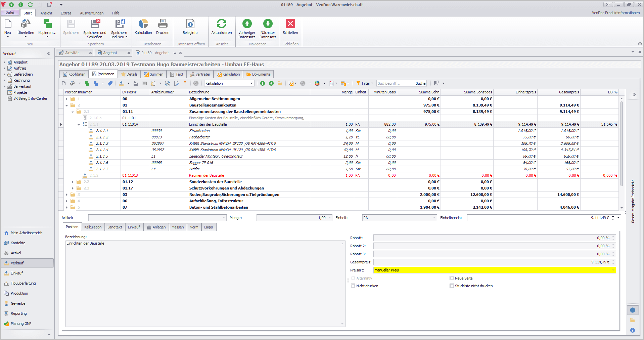Click Speichern und Schließen icon
Screen dimensions: 644x340
point(95,24)
